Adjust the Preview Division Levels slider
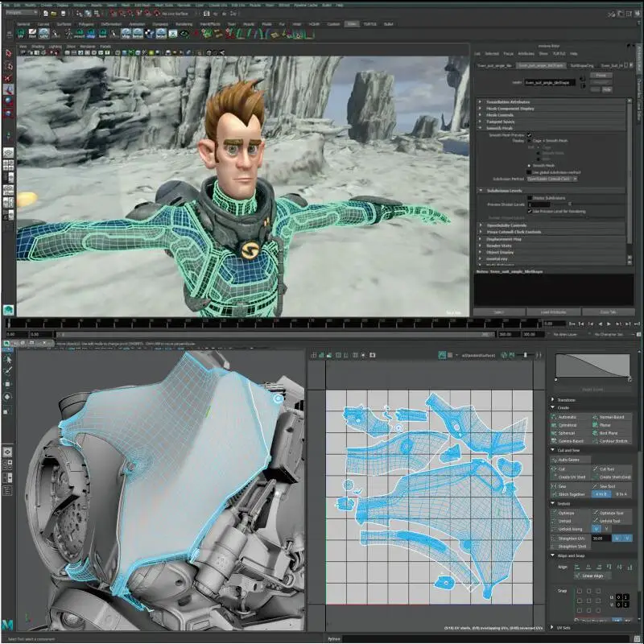The height and width of the screenshot is (644, 644). [569, 204]
